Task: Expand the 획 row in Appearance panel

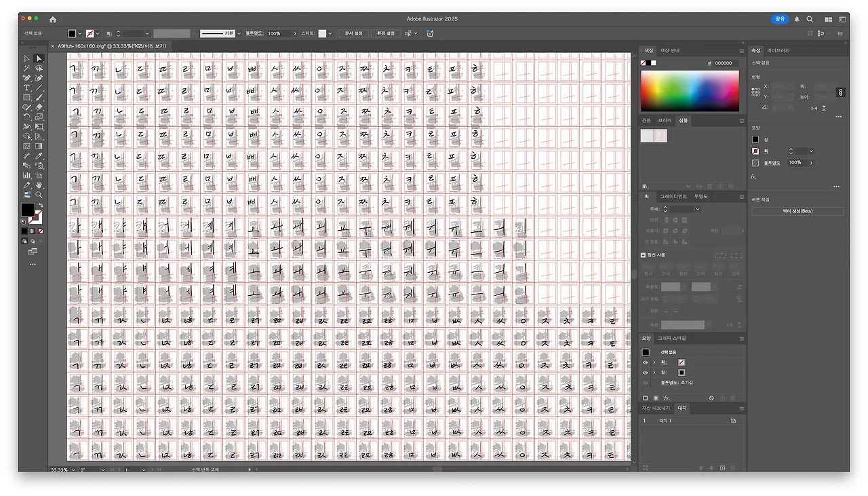Action: click(x=654, y=362)
